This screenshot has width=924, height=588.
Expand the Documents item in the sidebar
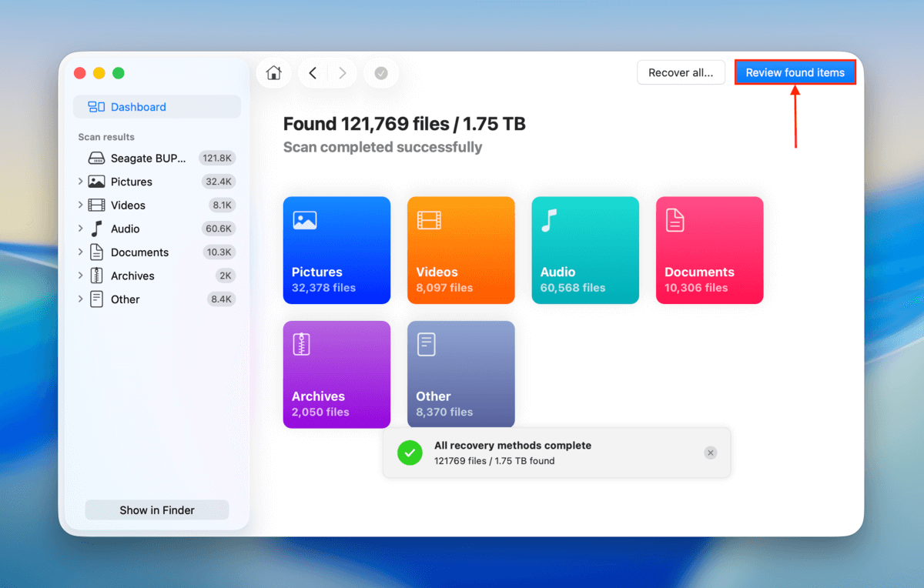coord(80,252)
